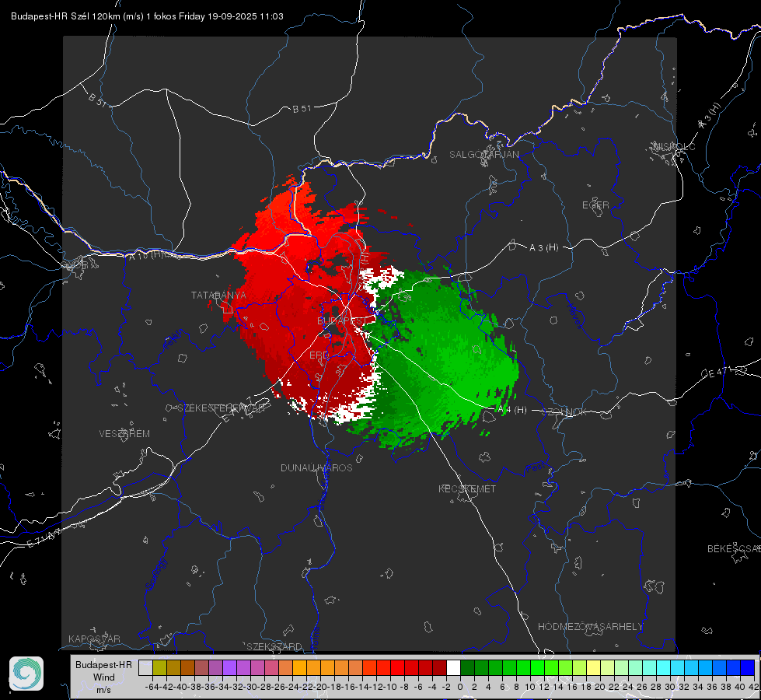
Task: Click the '-64' legend value
Action: point(152,687)
